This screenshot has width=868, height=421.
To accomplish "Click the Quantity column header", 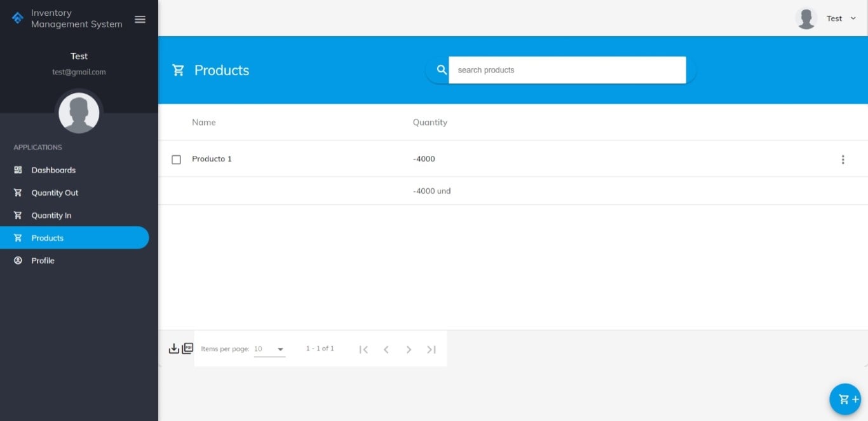I will 430,122.
